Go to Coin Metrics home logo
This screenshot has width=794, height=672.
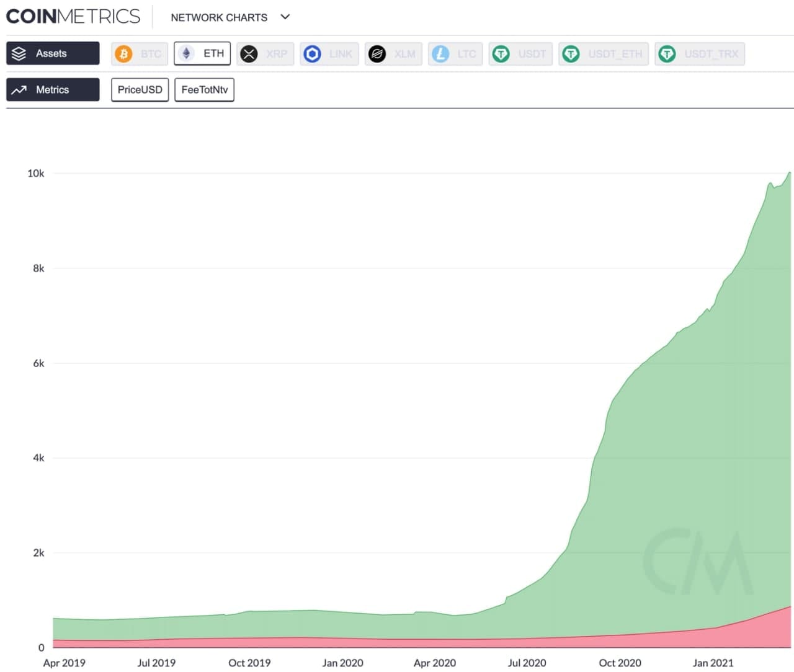coord(73,16)
